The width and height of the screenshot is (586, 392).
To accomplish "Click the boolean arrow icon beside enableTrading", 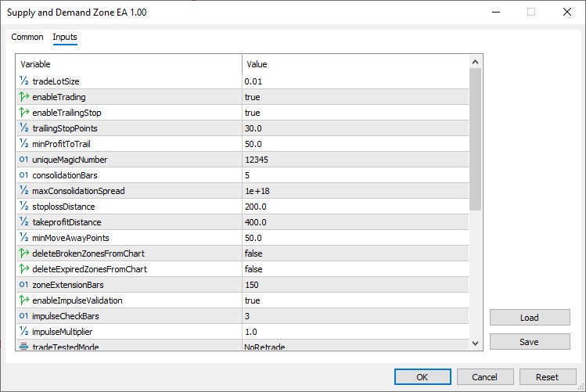I will pos(23,97).
